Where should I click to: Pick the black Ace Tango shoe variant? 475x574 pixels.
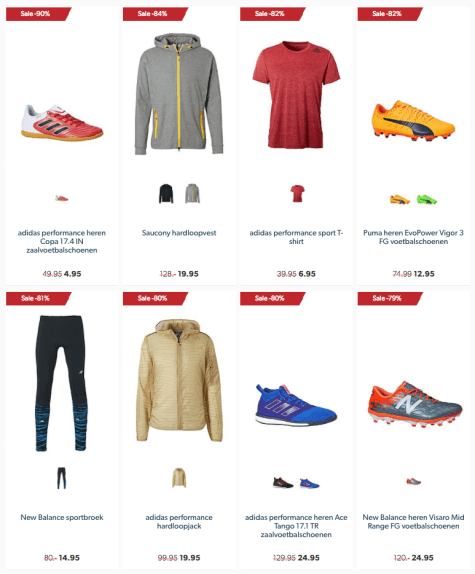click(283, 483)
